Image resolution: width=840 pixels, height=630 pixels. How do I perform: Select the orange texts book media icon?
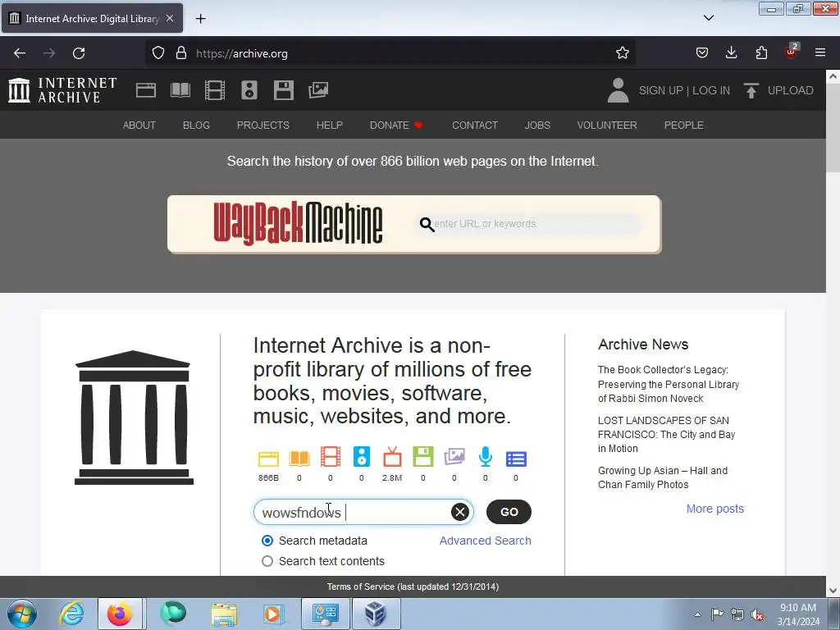299,459
